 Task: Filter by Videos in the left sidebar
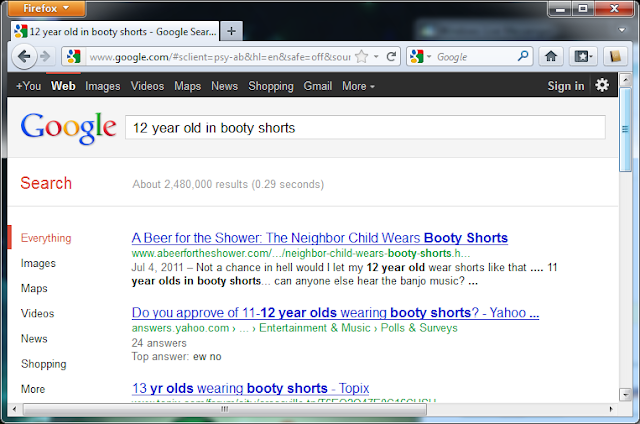(x=37, y=313)
